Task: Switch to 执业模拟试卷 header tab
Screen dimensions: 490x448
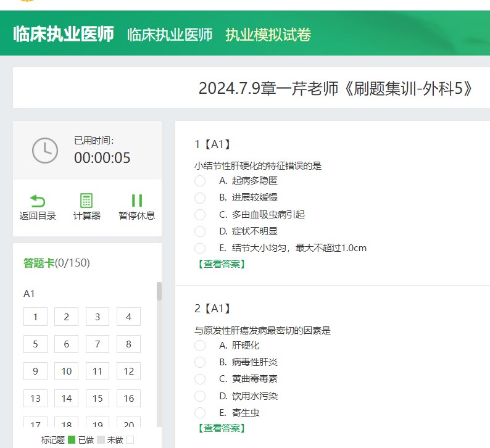Action: 268,35
